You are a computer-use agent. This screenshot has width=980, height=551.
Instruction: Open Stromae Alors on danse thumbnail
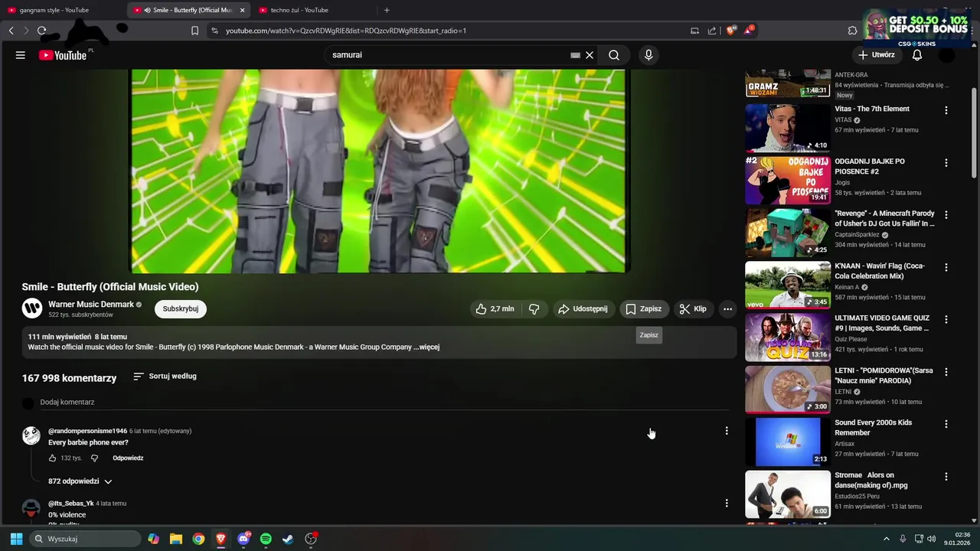788,494
